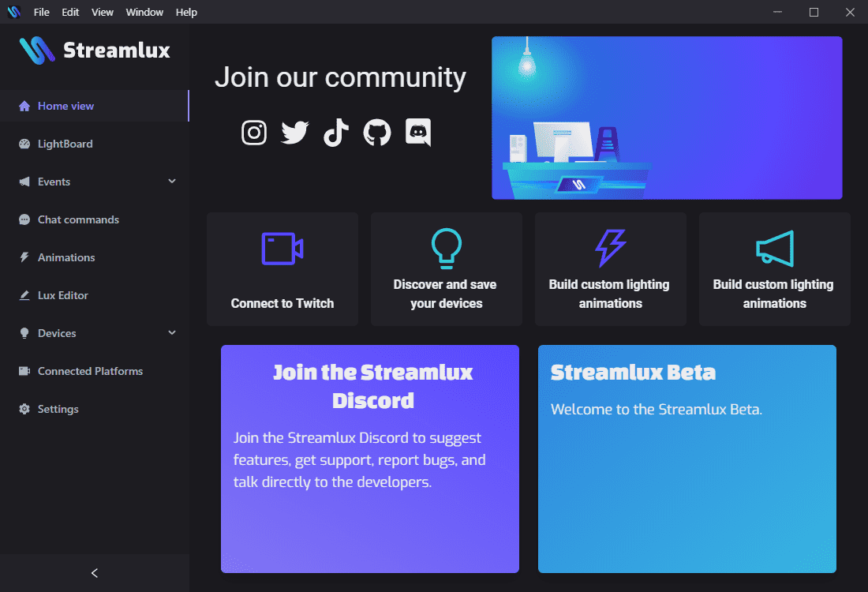Collapse the sidebar with the left arrow
868x592 pixels.
click(95, 573)
